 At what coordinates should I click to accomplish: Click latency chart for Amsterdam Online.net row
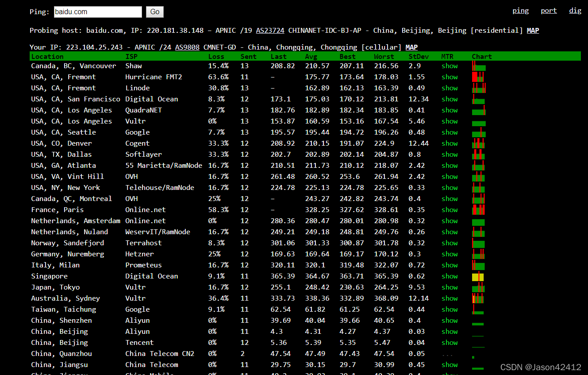pos(478,222)
